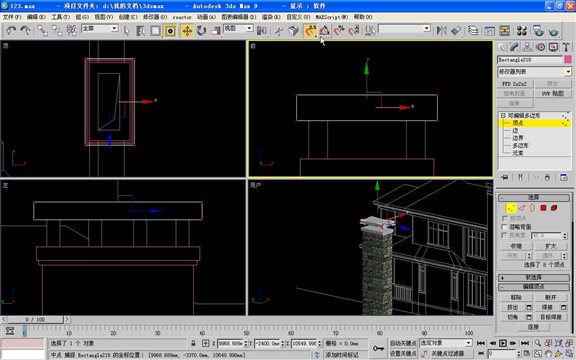
Task: Click Vertex selection icon in Selection rollout
Action: (511, 208)
